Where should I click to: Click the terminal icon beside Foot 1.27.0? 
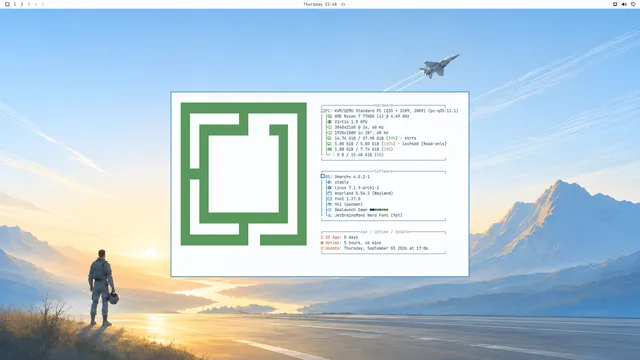(x=329, y=199)
